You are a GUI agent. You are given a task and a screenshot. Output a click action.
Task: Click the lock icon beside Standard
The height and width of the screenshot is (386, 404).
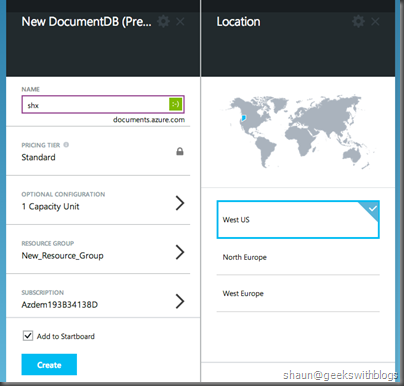click(x=180, y=151)
